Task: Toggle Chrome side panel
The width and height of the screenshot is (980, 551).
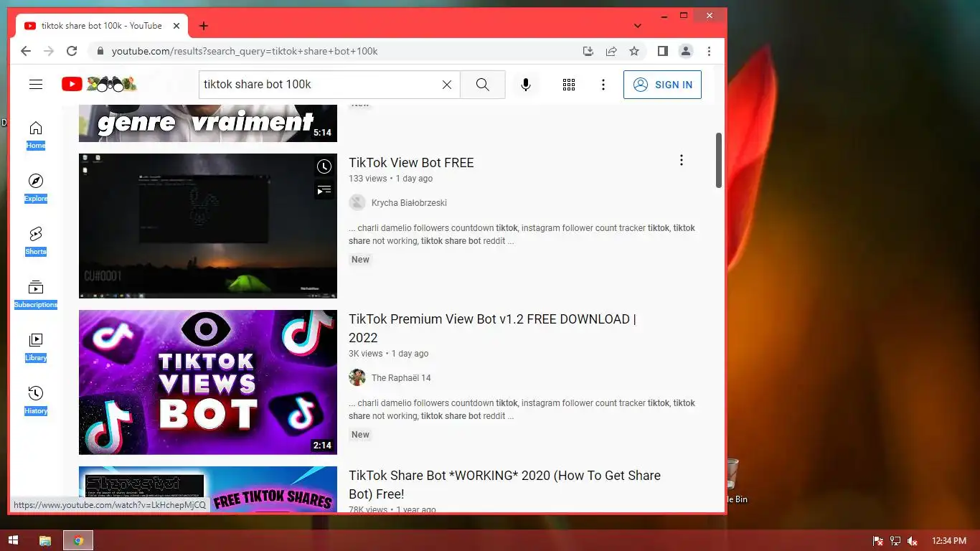Action: tap(663, 51)
